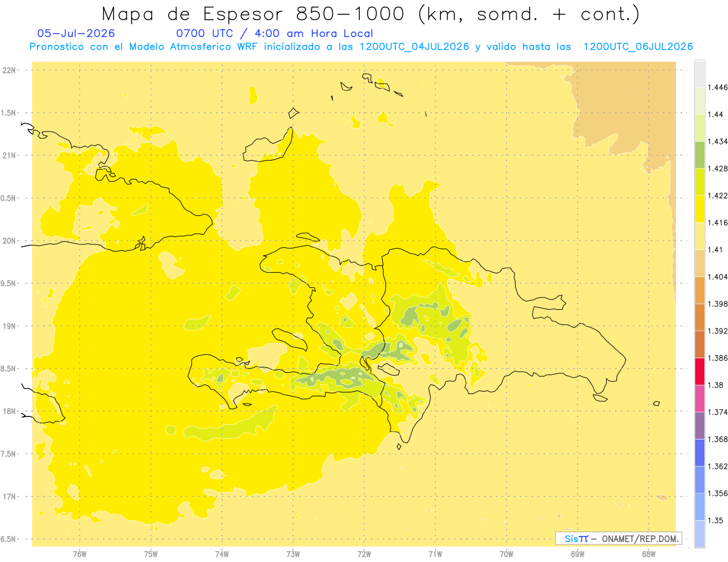Click the legend value '1.392'
The height and width of the screenshot is (562, 728).
point(717,331)
